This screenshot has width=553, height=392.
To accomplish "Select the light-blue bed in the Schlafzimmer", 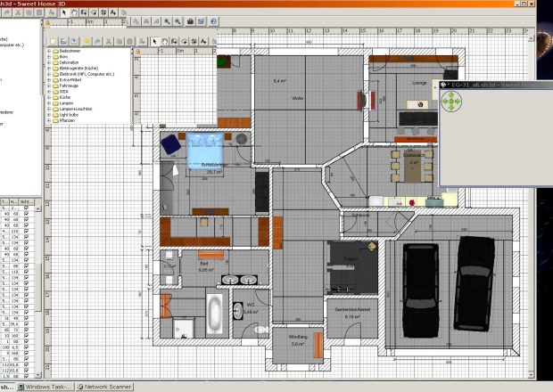I will coord(205,151).
